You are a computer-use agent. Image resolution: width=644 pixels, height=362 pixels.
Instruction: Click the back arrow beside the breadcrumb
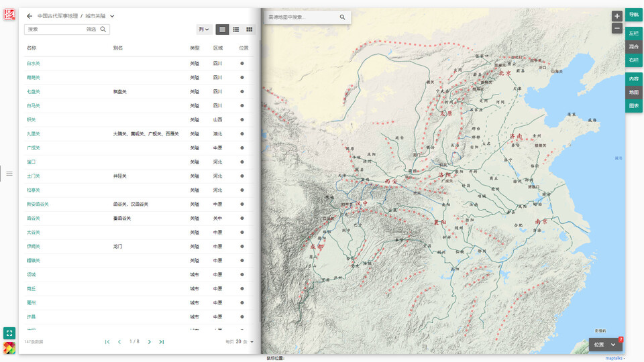tap(30, 15)
